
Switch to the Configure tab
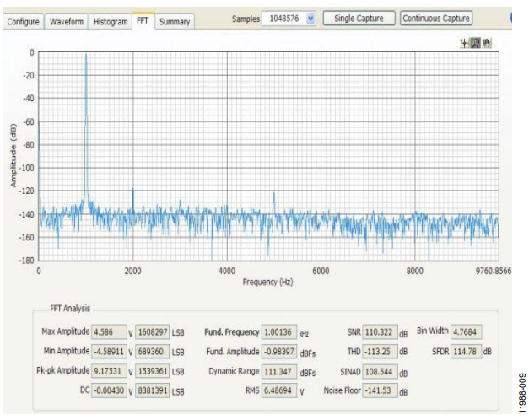pos(24,22)
